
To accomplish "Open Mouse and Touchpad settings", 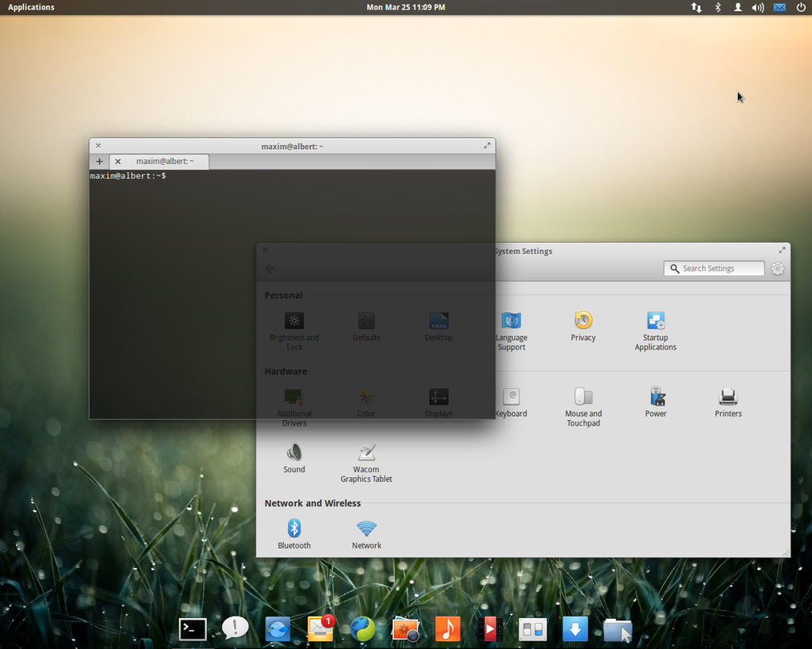I will (583, 407).
